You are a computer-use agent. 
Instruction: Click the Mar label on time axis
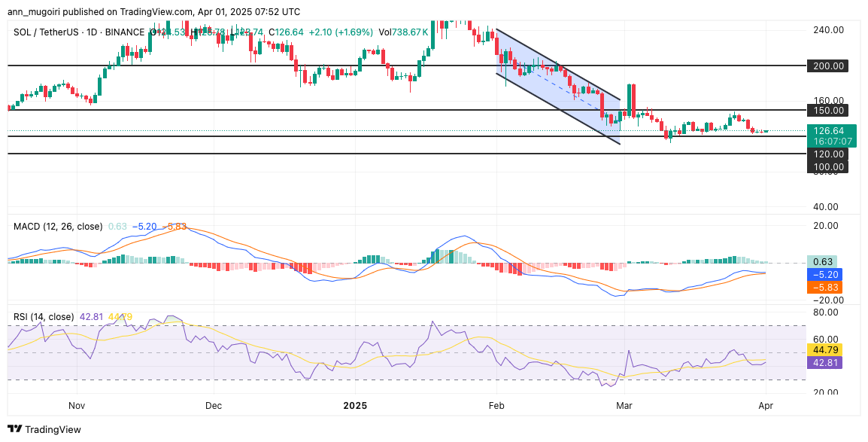coord(625,405)
